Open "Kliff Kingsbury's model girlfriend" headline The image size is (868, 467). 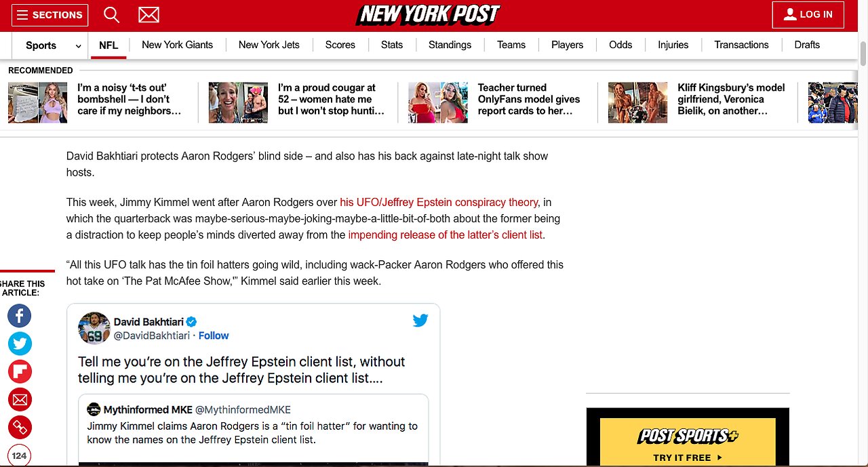pyautogui.click(x=731, y=99)
